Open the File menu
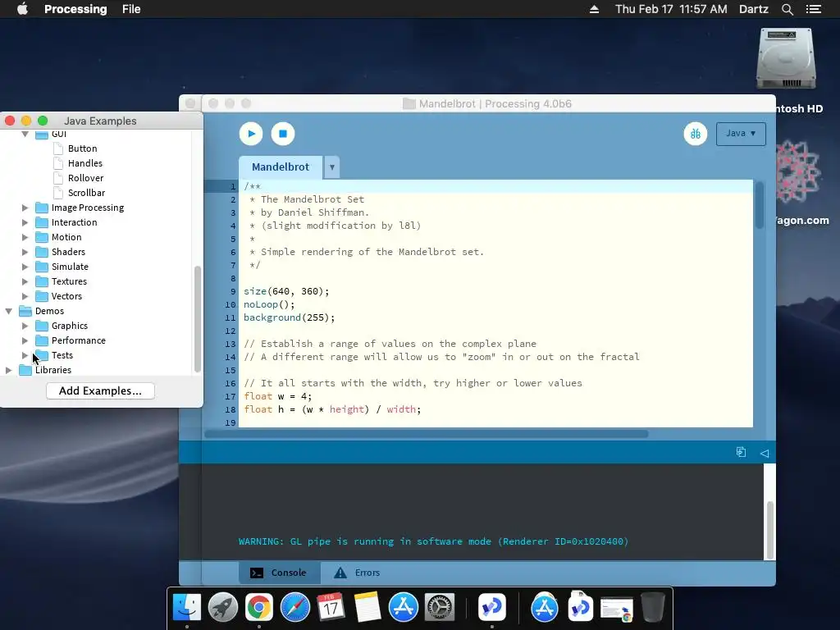The height and width of the screenshot is (630, 840). point(131,9)
